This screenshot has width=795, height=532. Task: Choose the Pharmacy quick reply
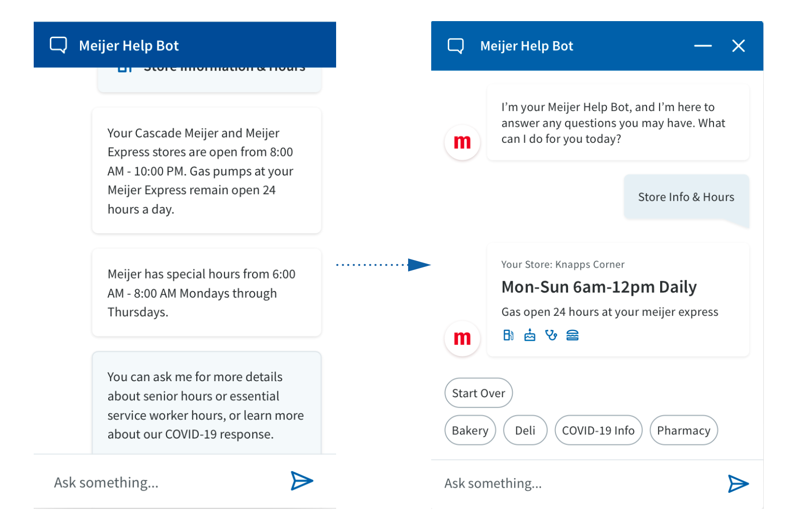pyautogui.click(x=683, y=430)
